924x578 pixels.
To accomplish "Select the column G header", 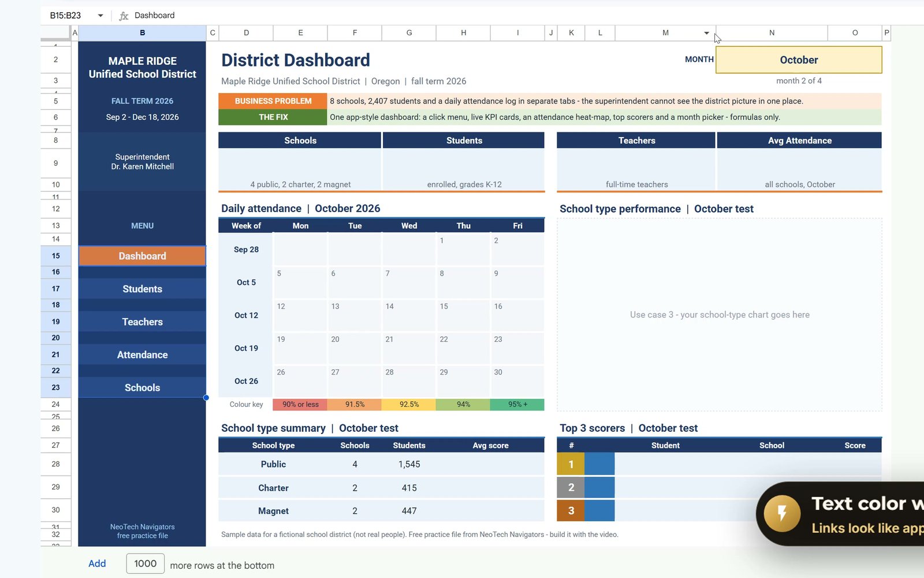I will 409,33.
